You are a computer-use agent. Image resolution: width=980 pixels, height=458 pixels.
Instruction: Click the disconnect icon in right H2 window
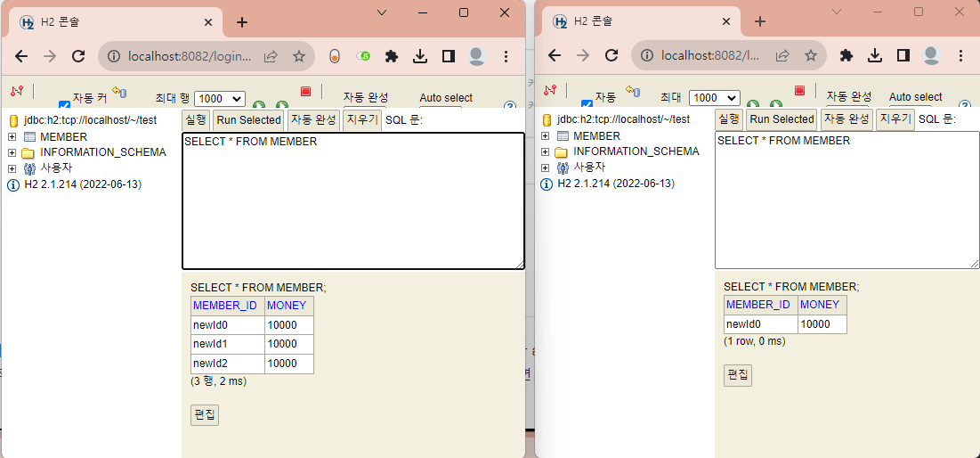(x=550, y=90)
